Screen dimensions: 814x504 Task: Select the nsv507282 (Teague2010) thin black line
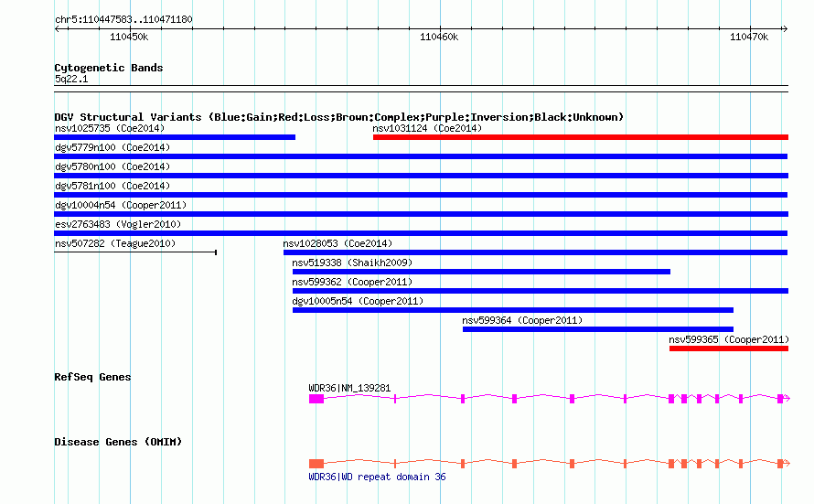point(135,252)
